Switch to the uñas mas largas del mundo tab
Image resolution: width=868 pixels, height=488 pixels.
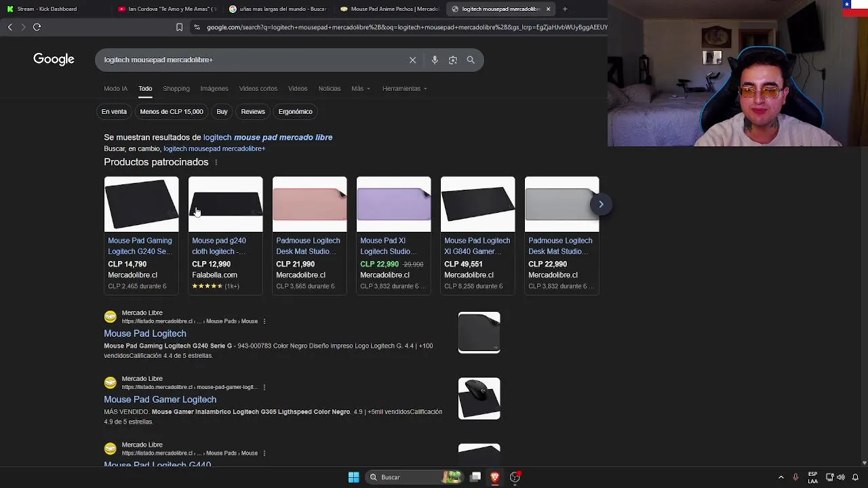coord(278,9)
